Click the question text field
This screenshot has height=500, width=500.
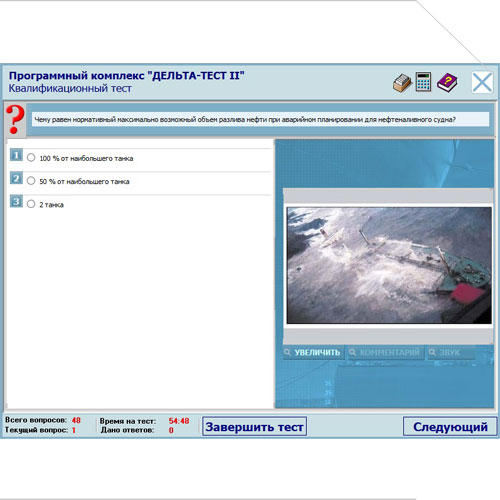(x=260, y=119)
